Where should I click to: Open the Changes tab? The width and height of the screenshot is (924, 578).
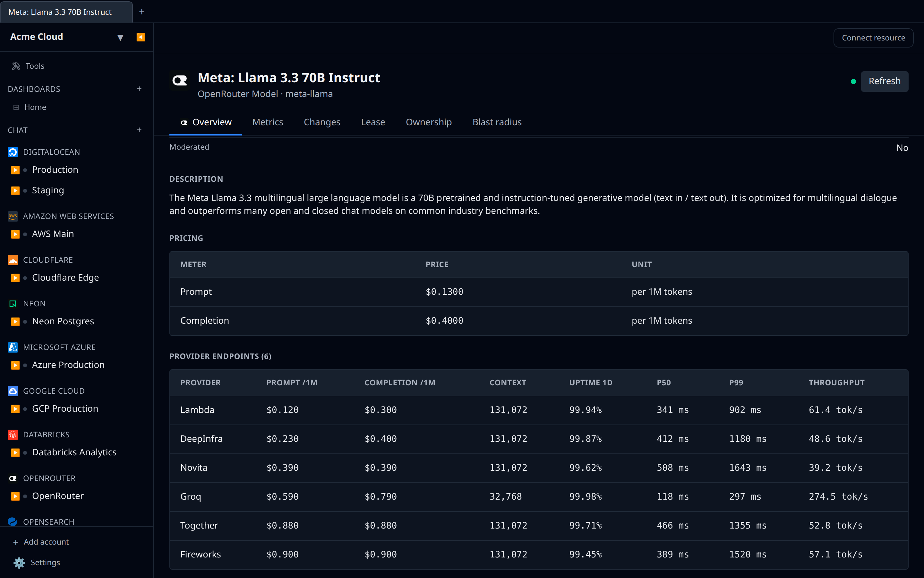tap(322, 122)
